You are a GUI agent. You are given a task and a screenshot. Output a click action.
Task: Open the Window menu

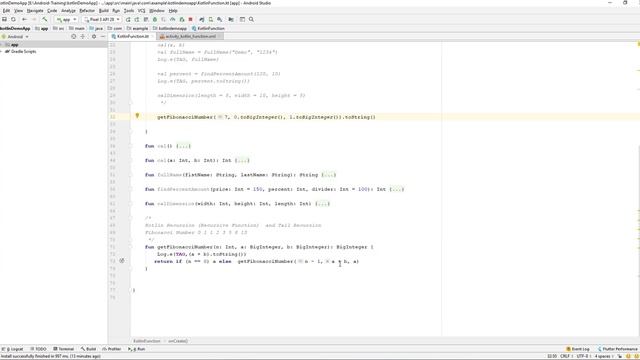click(157, 11)
